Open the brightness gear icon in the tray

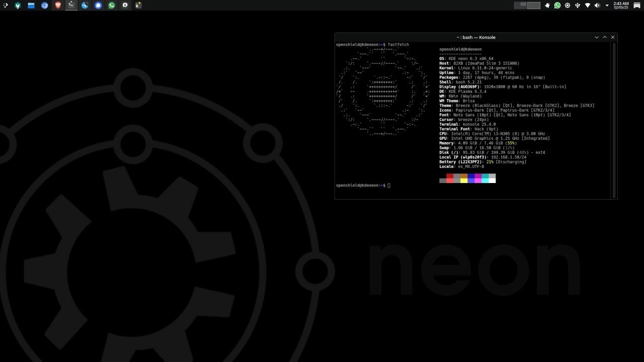568,6
